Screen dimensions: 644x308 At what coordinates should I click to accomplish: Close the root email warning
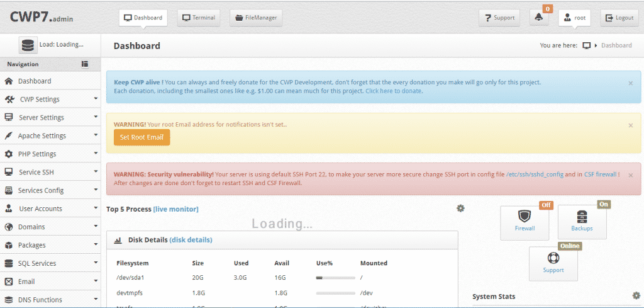pyautogui.click(x=631, y=125)
